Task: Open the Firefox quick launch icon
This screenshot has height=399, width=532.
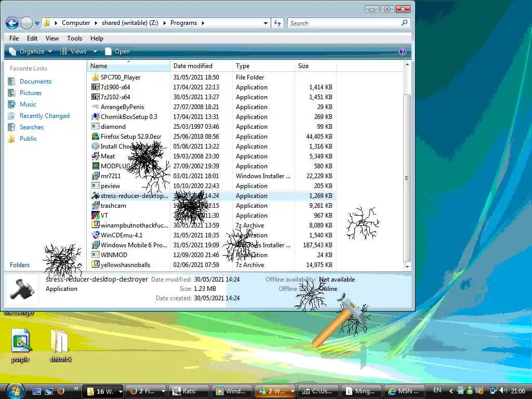Action: 61,391
